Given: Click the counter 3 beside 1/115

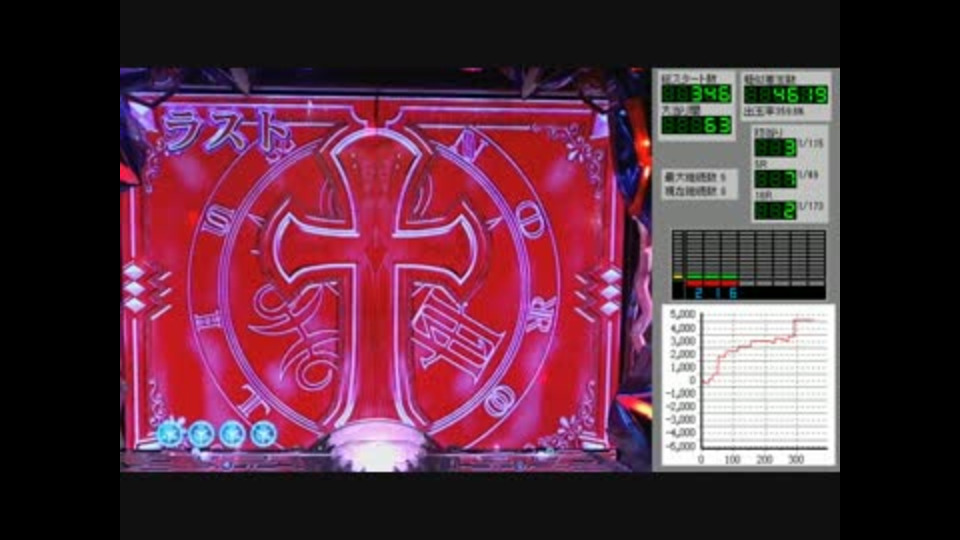Looking at the screenshot, I should (x=775, y=148).
